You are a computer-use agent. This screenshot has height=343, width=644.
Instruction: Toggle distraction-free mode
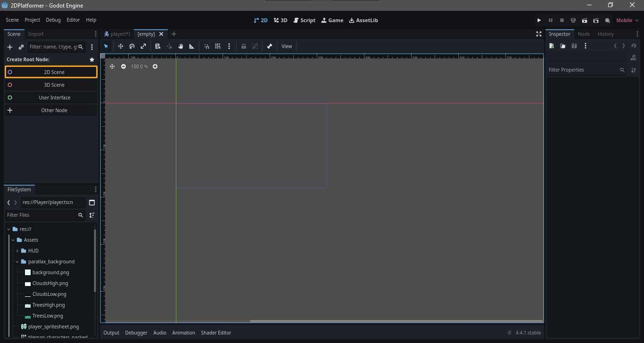coord(539,34)
